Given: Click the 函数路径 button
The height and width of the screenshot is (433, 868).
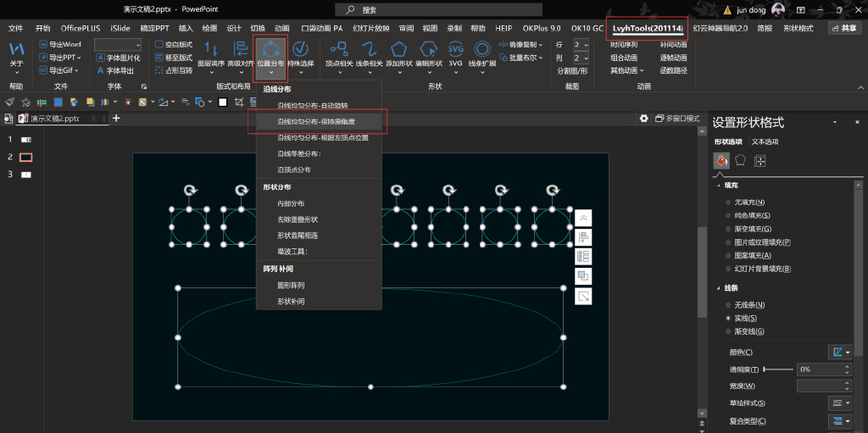Looking at the screenshot, I should pos(674,71).
